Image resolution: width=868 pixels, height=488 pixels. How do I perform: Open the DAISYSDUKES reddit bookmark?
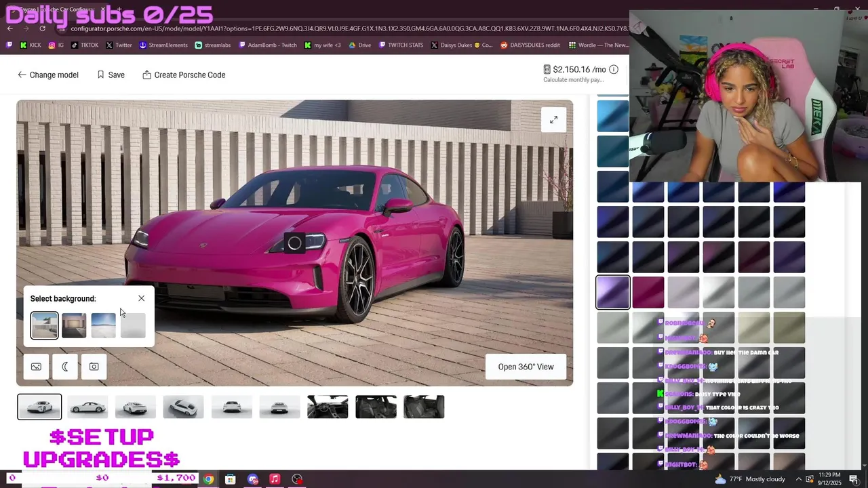(530, 45)
